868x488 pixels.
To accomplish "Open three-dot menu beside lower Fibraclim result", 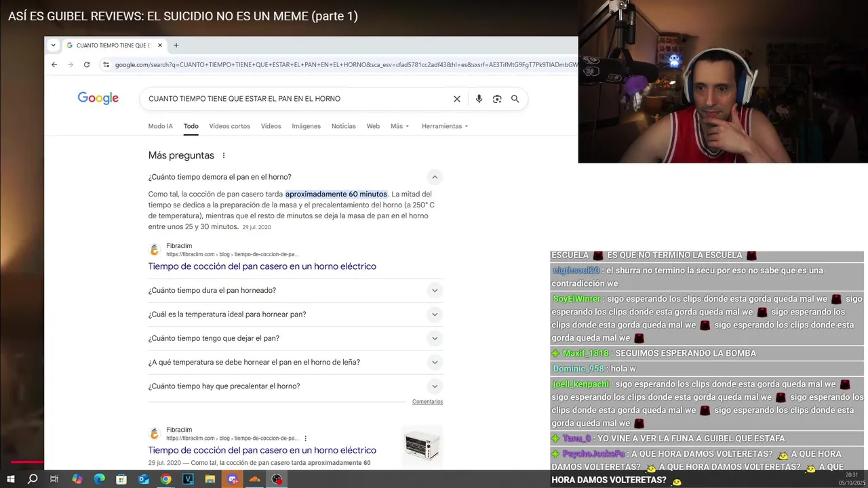I will [x=306, y=439].
